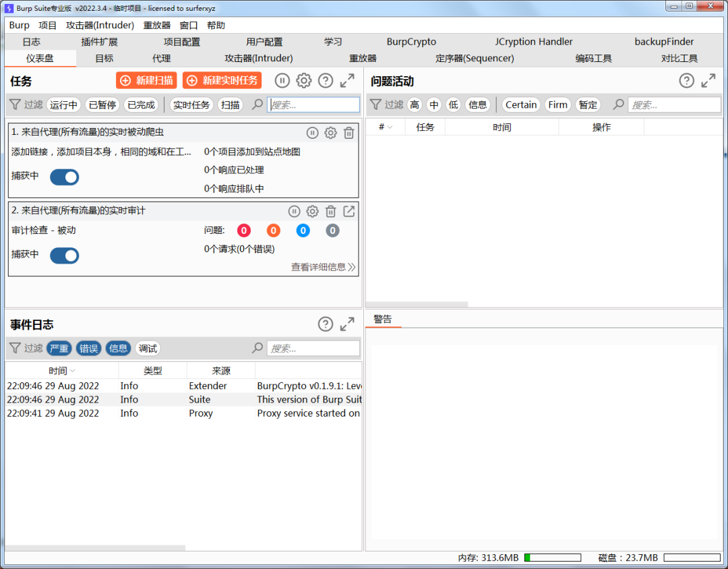Expand the Event log panel
This screenshot has height=569, width=728.
[x=347, y=324]
